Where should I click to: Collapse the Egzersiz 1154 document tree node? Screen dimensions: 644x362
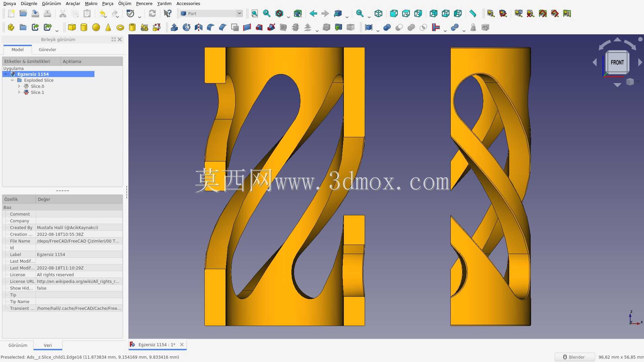pyautogui.click(x=6, y=74)
